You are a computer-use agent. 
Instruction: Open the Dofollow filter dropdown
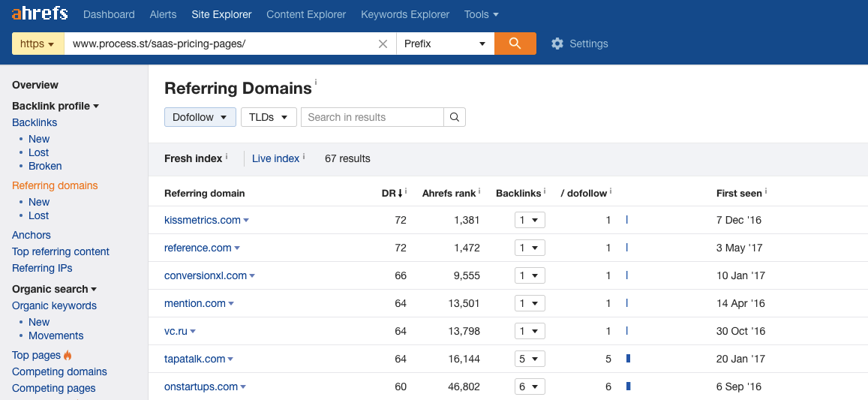pos(200,117)
